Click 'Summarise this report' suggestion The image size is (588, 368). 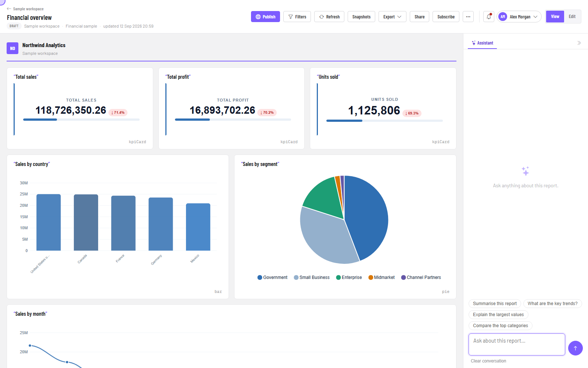(495, 304)
